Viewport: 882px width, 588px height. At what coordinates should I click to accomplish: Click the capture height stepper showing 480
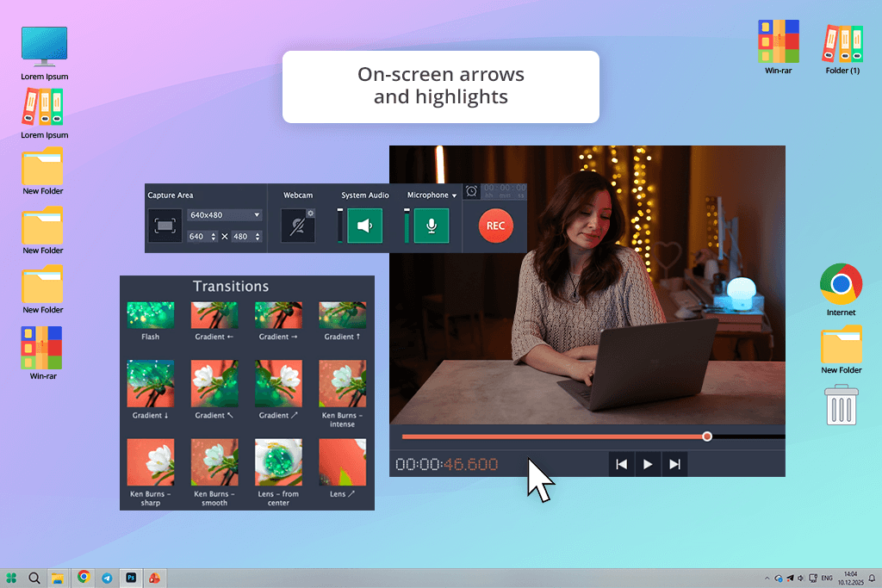[x=246, y=237]
